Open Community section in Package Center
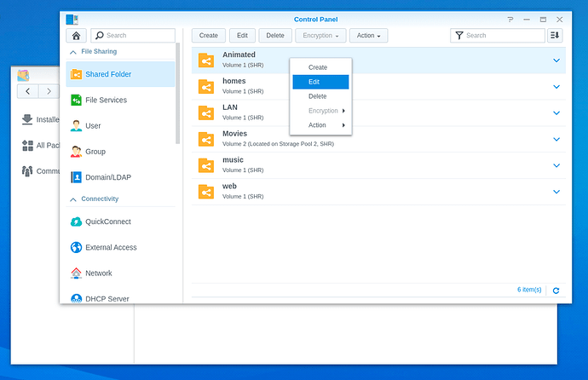 tap(41, 171)
